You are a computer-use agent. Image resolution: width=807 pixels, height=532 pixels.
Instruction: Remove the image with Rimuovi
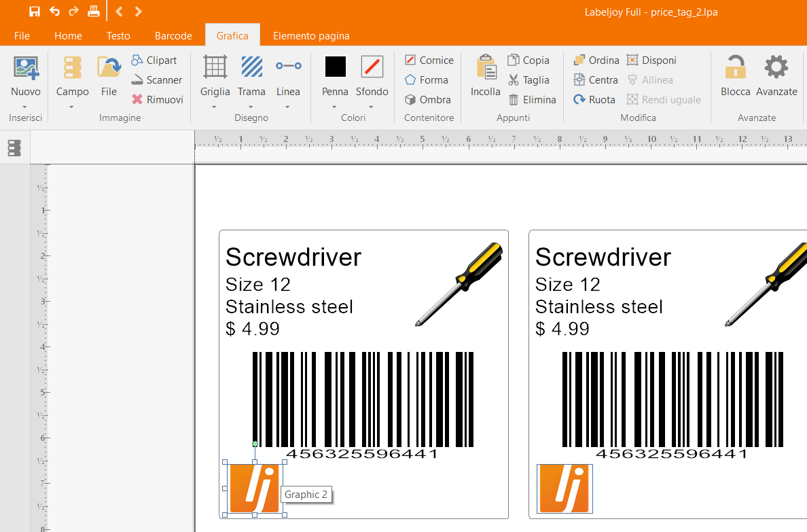pos(157,99)
